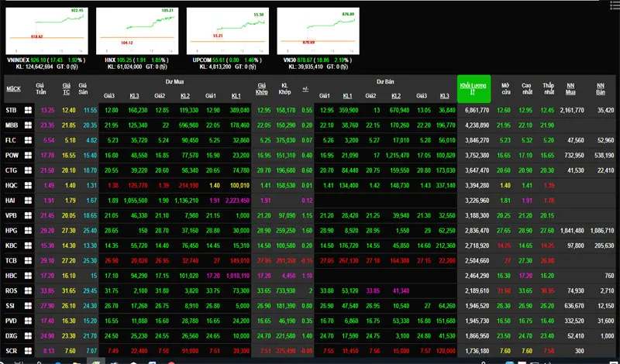620x364 pixels.
Task: Select the CTG ticker symbol
Action: tap(12, 170)
